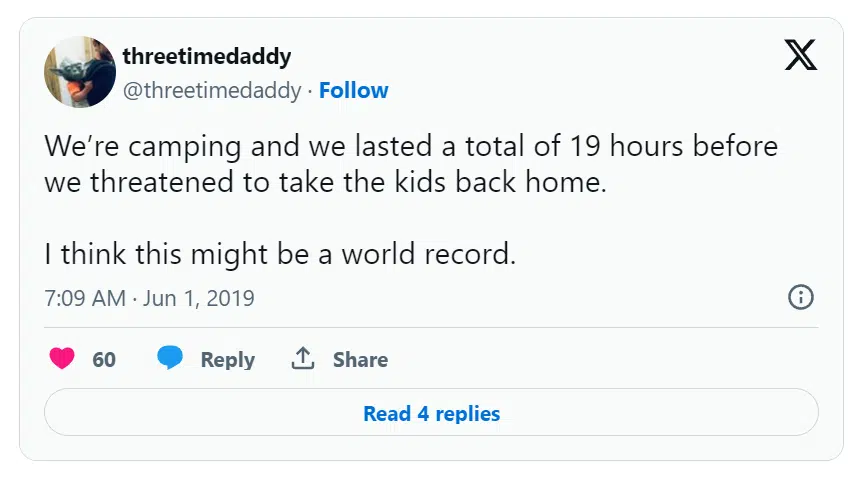857x477 pixels.
Task: Open the tweet info circle icon
Action: [801, 297]
